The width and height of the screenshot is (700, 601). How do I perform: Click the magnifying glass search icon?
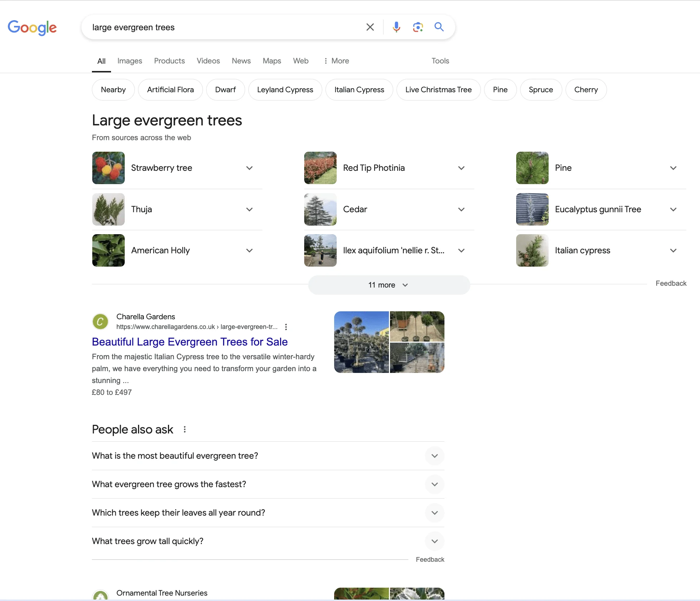click(439, 27)
